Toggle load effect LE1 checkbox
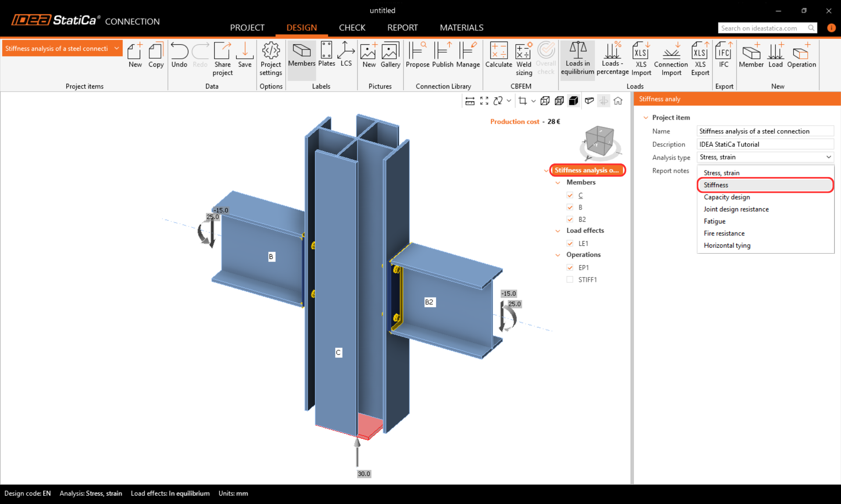 570,243
